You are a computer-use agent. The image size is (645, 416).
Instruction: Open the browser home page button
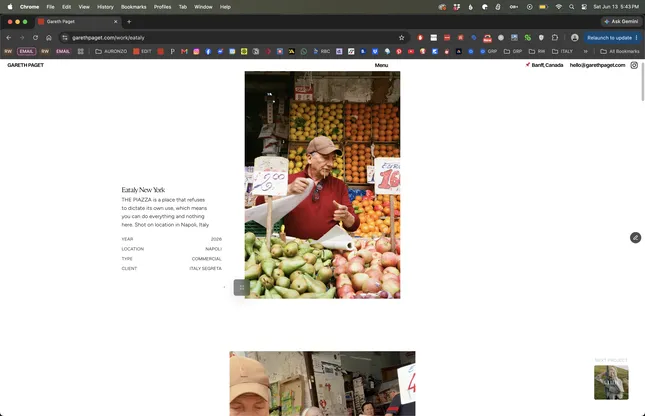tap(49, 37)
